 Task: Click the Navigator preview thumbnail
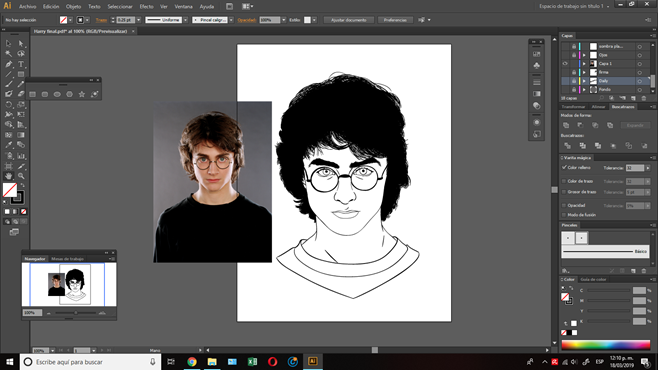(x=69, y=284)
